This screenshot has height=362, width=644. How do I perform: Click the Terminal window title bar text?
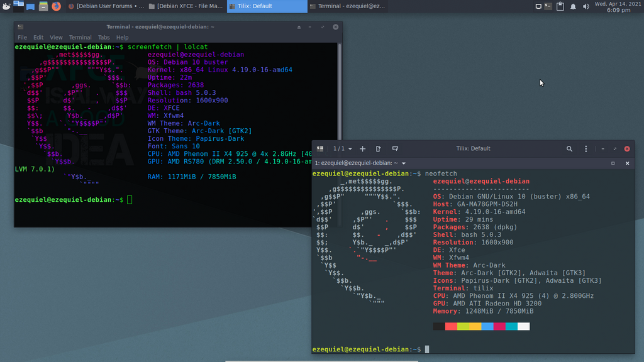[160, 26]
